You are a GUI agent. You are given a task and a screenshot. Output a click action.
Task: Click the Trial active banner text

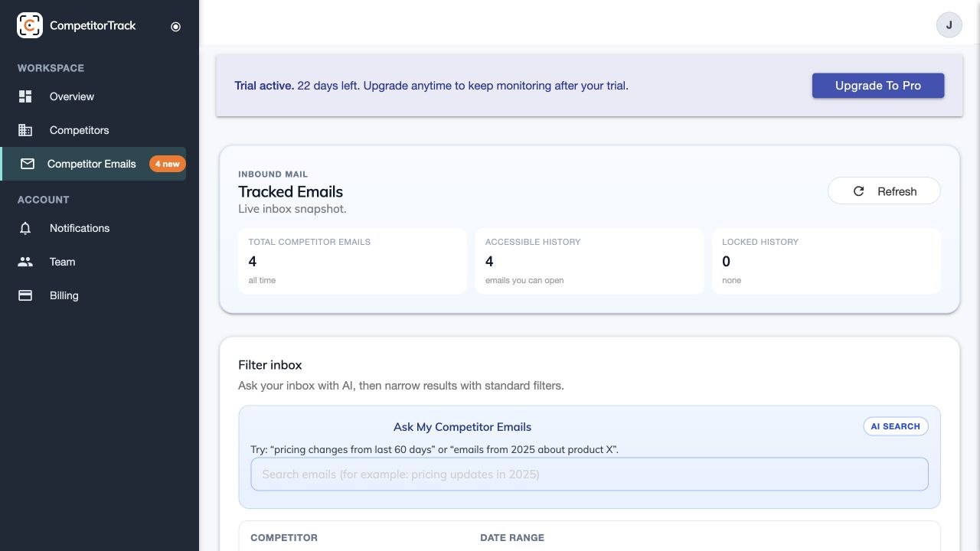click(431, 86)
